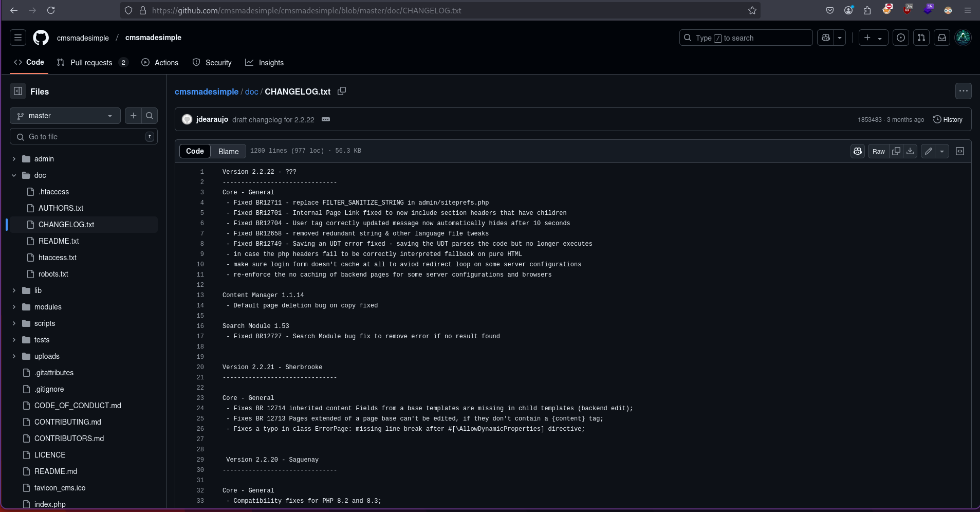
Task: Go back in browser history
Action: coord(14,10)
